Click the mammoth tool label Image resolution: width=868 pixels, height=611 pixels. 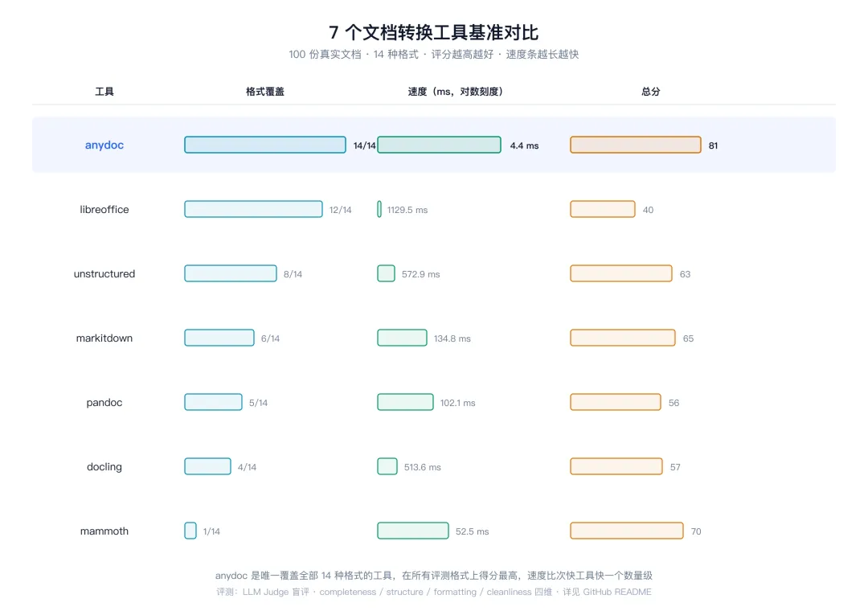(x=104, y=531)
